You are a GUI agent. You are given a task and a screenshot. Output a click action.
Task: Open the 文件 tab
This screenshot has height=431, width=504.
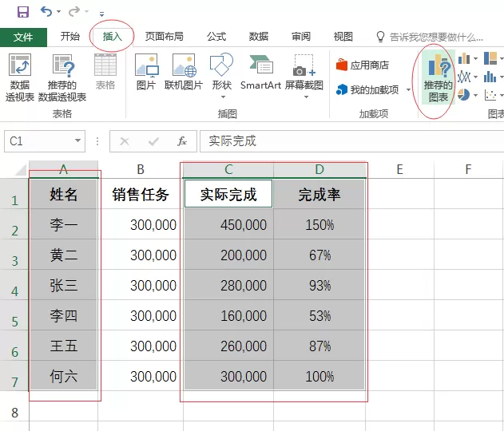(23, 38)
